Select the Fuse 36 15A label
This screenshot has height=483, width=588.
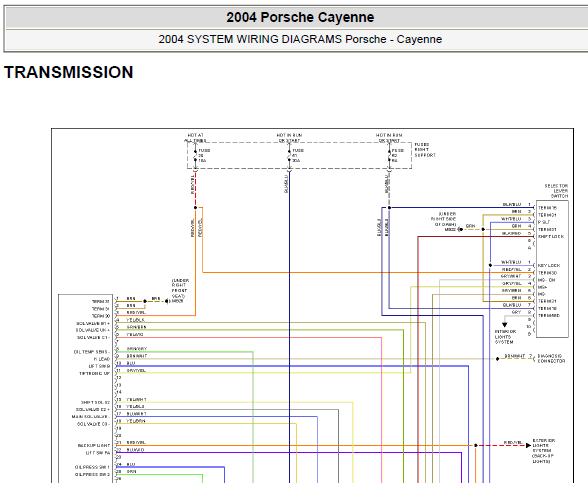point(204,155)
